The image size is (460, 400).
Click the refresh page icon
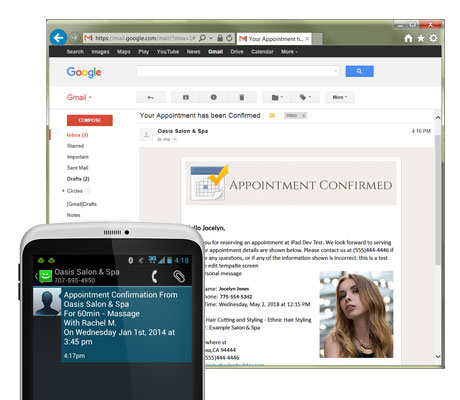click(x=229, y=38)
